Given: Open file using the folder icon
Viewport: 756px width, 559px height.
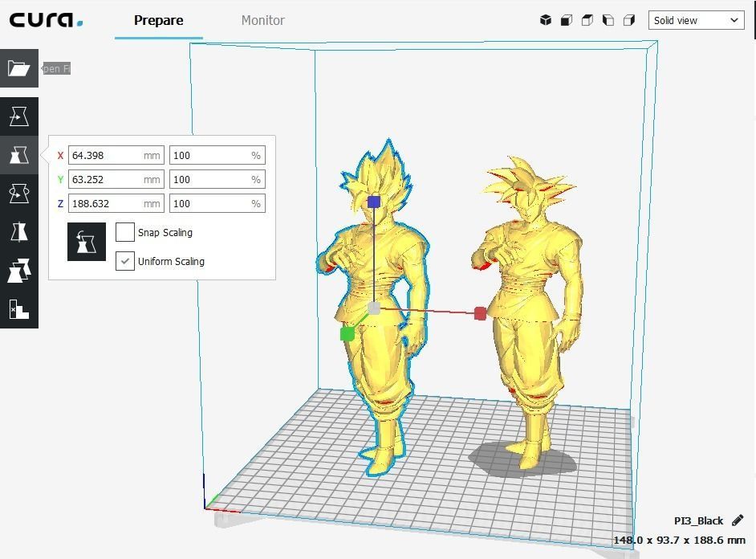Looking at the screenshot, I should 18,68.
